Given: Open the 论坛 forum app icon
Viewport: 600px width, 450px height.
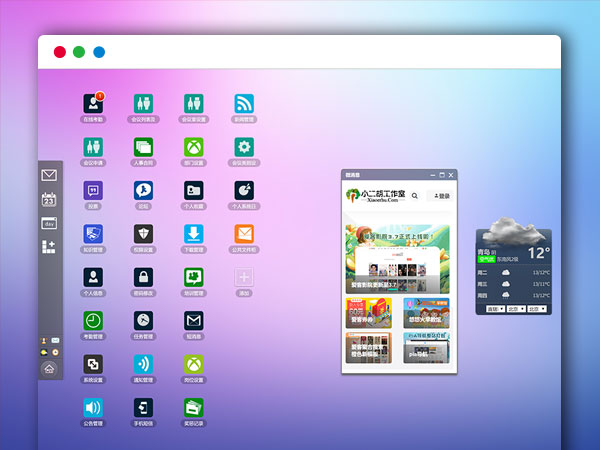Looking at the screenshot, I should coord(144,190).
